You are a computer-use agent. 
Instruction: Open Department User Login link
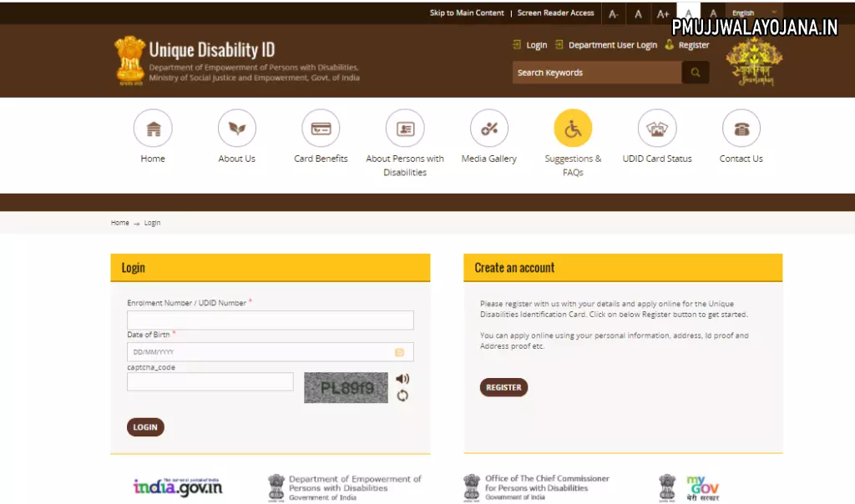point(612,44)
